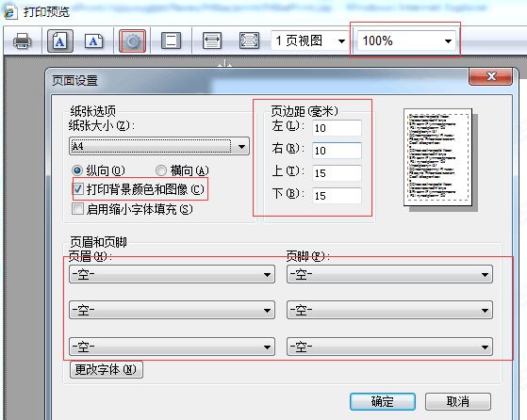Click the view full width icon
The image size is (527, 420).
click(212, 40)
